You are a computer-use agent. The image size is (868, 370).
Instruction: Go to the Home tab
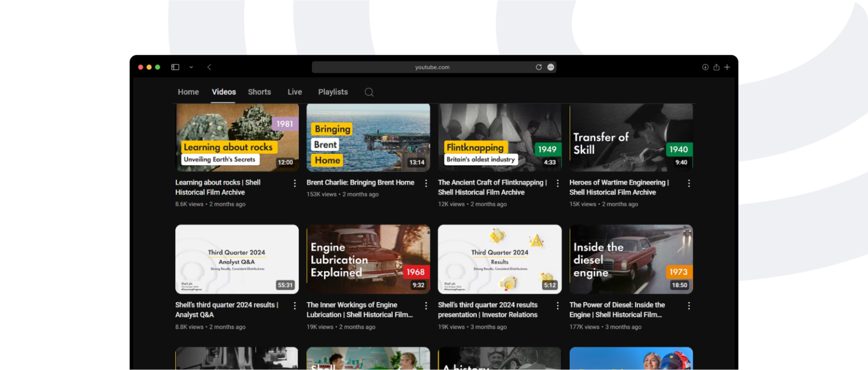pos(188,92)
